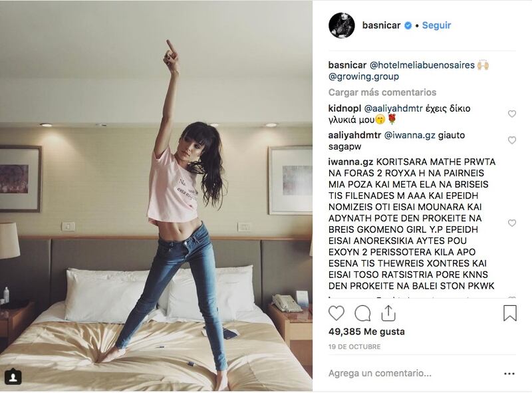
Task: Share the post using the upload arrow icon
Action: [388, 313]
